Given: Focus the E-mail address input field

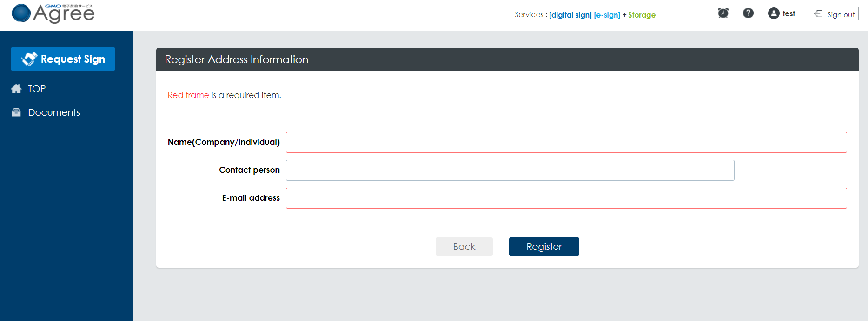Looking at the screenshot, I should tap(566, 198).
